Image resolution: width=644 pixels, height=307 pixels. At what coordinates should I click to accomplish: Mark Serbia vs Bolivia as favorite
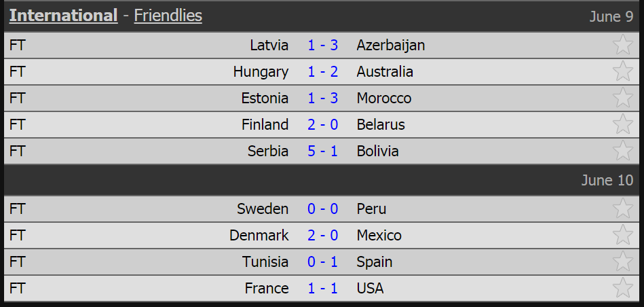tap(623, 150)
